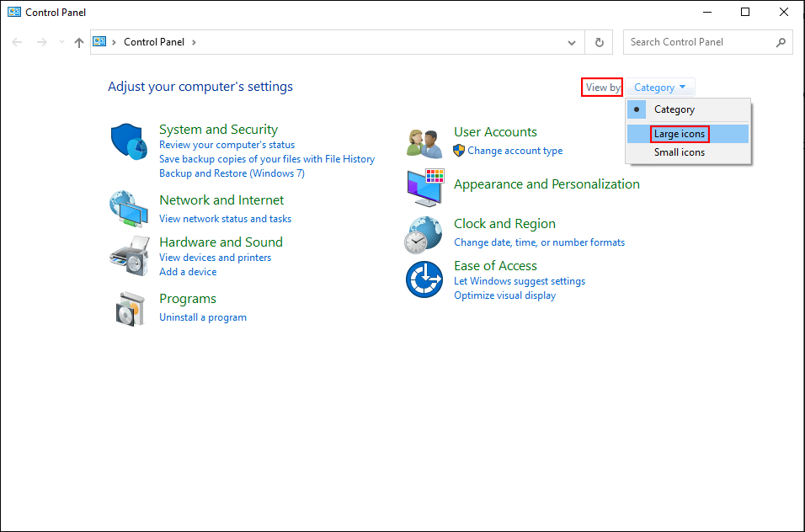This screenshot has height=532, width=805.
Task: Click the Network and Internet monitors icon
Action: click(x=128, y=209)
